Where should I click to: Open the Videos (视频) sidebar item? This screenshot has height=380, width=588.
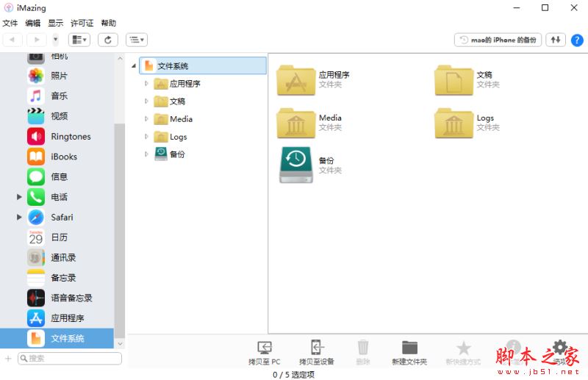click(57, 116)
